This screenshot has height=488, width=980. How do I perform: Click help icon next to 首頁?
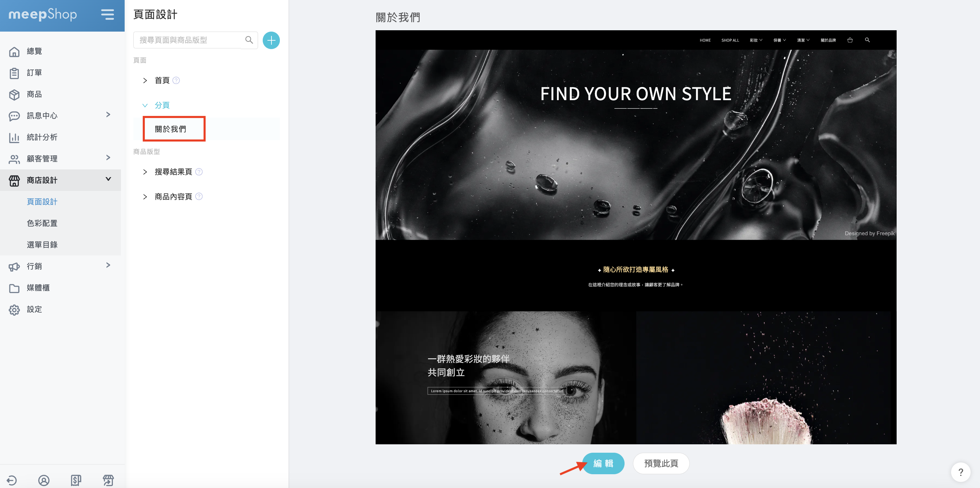click(176, 80)
